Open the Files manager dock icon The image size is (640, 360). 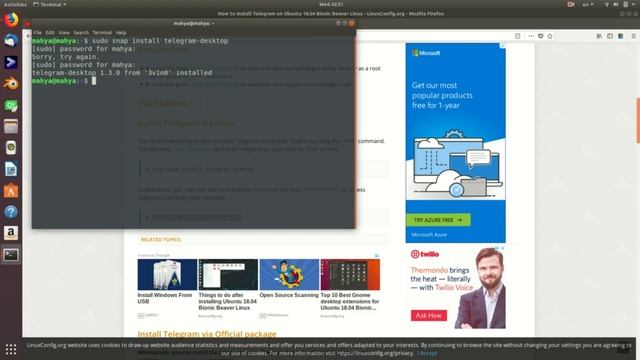click(x=11, y=127)
